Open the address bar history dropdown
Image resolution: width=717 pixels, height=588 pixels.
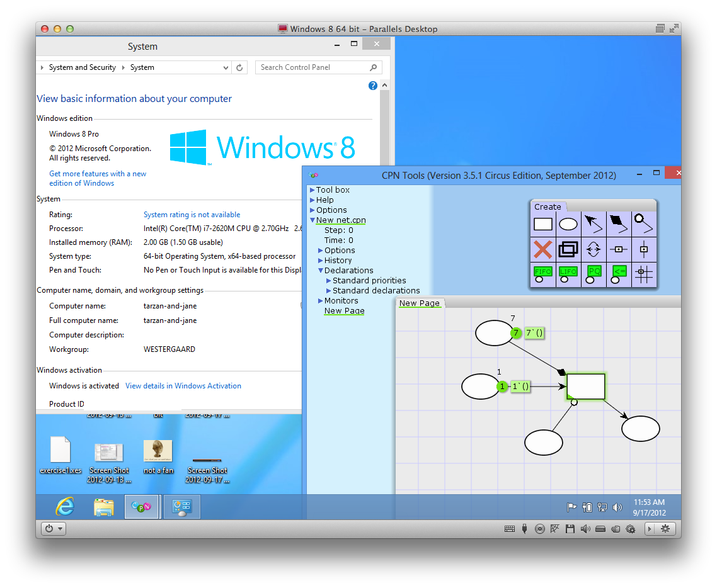(x=226, y=67)
